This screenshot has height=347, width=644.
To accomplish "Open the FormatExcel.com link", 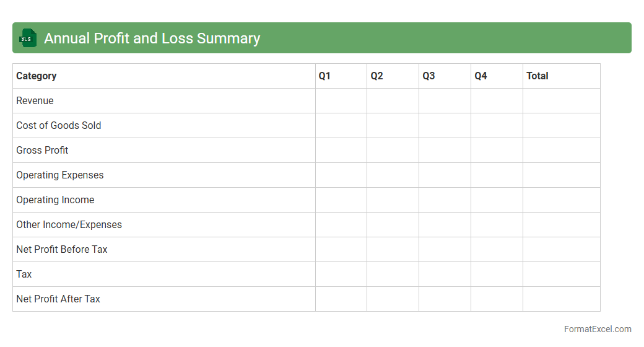I will [x=597, y=329].
